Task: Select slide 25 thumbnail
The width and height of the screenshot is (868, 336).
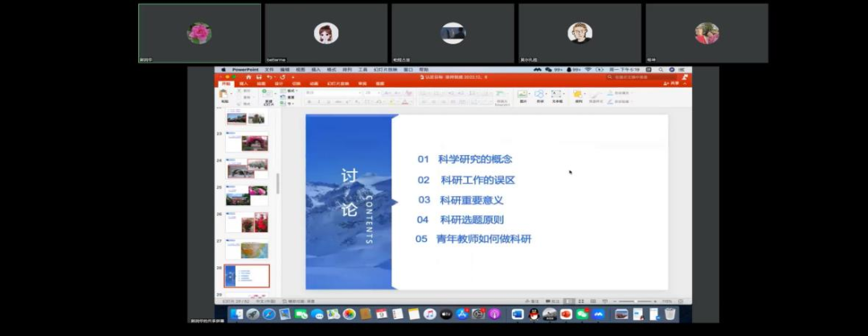Action: (x=247, y=195)
